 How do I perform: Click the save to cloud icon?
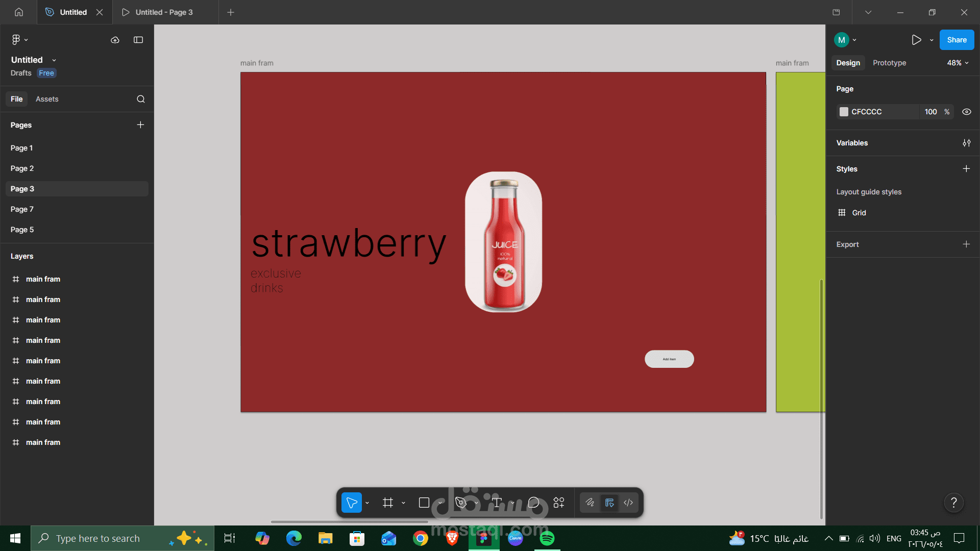click(115, 40)
